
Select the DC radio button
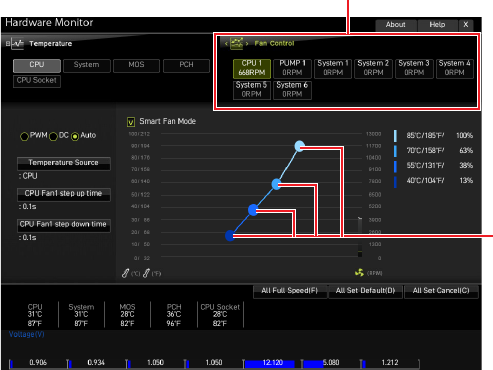pos(53,136)
